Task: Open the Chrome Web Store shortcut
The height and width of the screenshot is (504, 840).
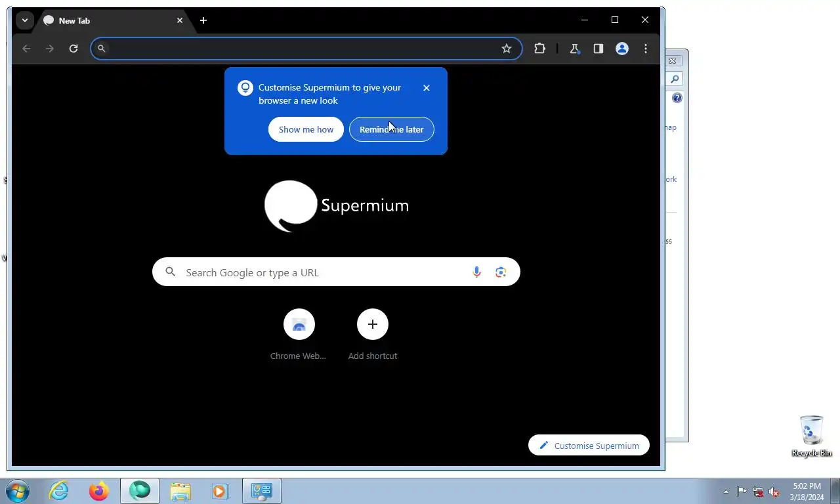Action: (x=299, y=335)
